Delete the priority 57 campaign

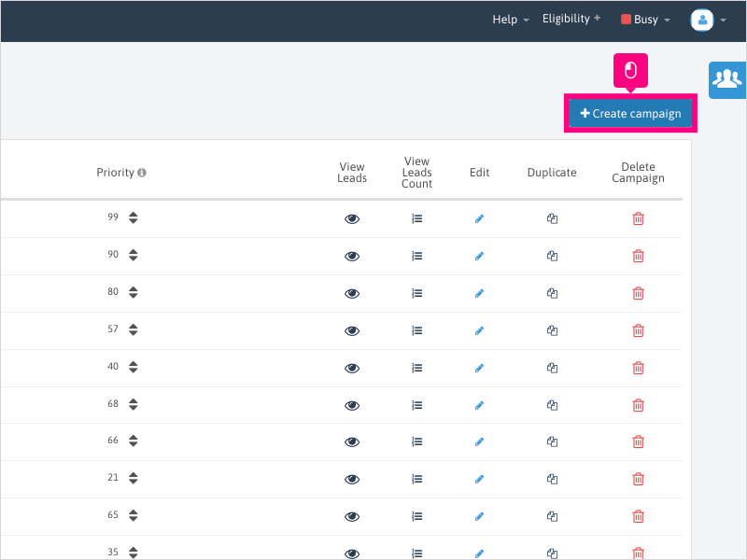pyautogui.click(x=638, y=330)
